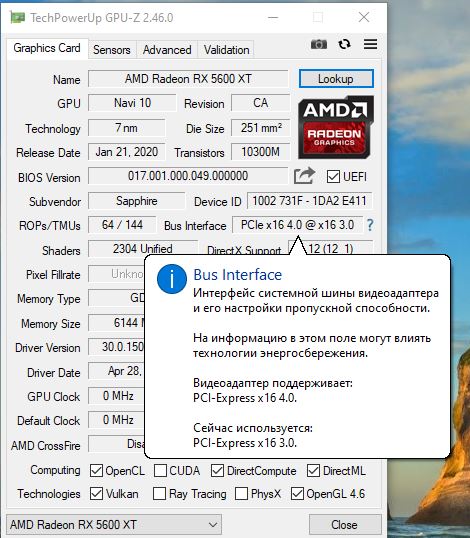Take a screenshot with the camera icon
Viewport: 470px width, 538px height.
point(319,44)
